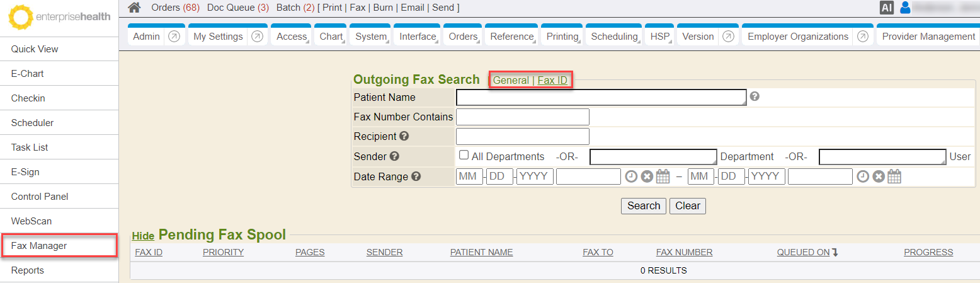Click the user profile icon
This screenshot has height=283, width=980.
pos(905,8)
